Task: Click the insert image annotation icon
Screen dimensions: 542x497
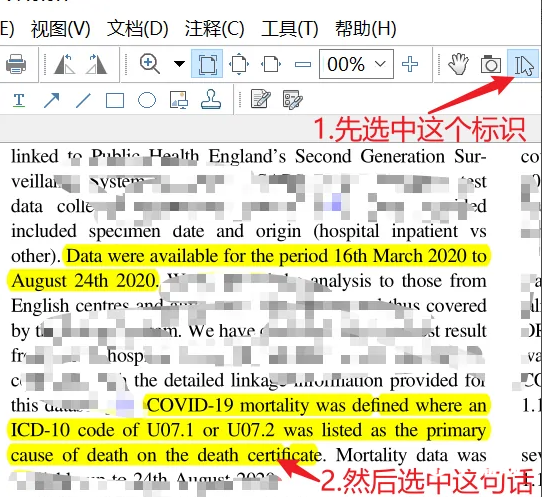Action: (179, 101)
